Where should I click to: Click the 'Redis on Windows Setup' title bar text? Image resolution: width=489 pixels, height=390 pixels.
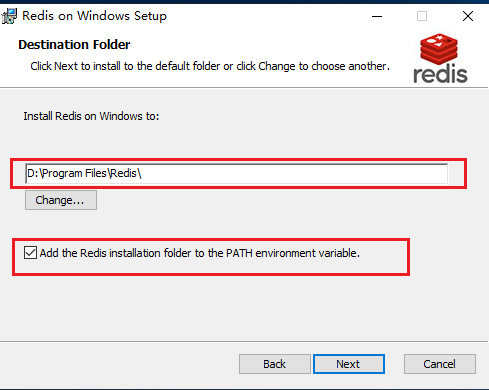94,16
